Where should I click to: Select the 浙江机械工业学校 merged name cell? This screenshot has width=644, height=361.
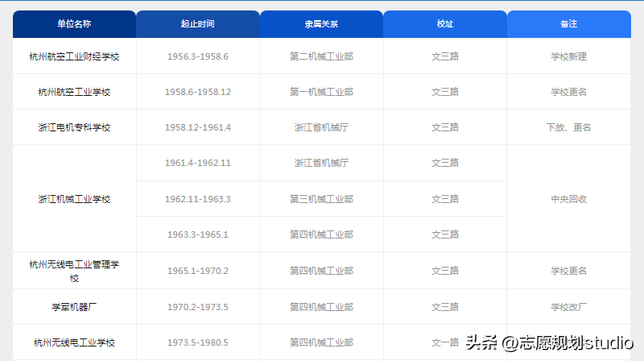coord(74,199)
